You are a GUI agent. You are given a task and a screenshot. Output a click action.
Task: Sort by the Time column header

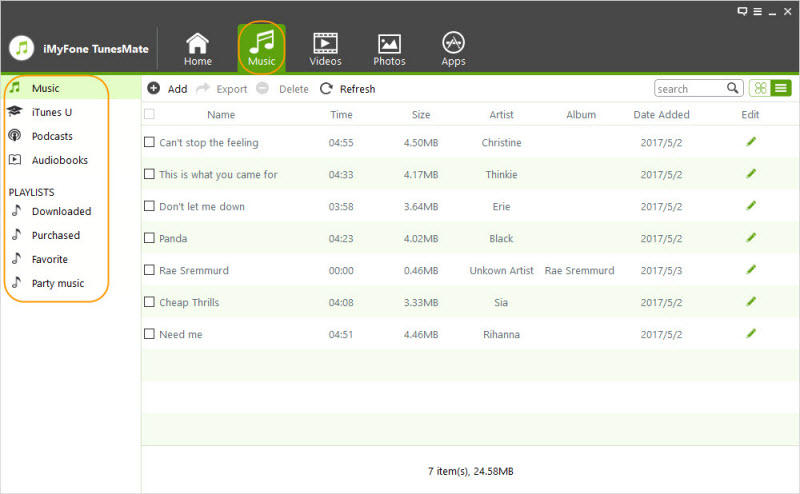click(x=341, y=114)
